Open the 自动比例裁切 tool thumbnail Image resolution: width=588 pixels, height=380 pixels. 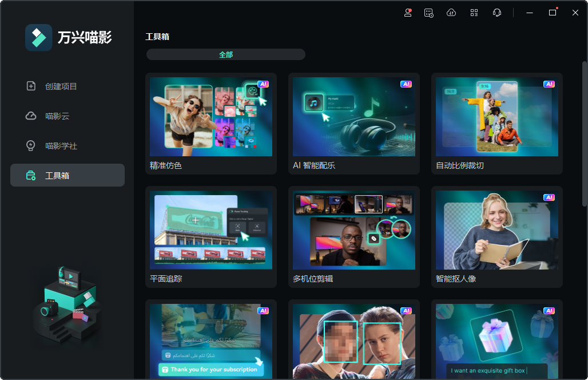497,117
